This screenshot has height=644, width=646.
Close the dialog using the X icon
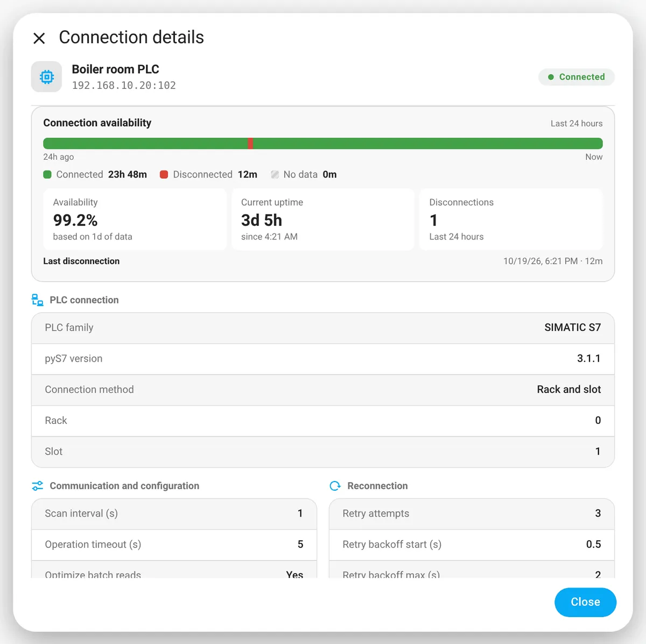point(39,38)
